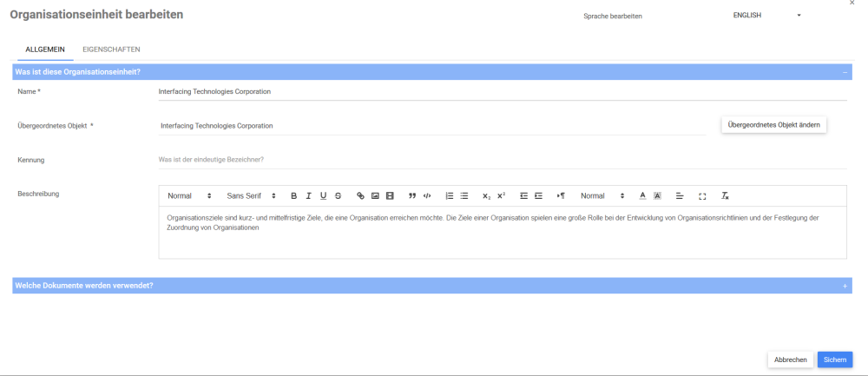Switch to the ALLGEMEIN tab
The height and width of the screenshot is (376, 868).
click(45, 49)
